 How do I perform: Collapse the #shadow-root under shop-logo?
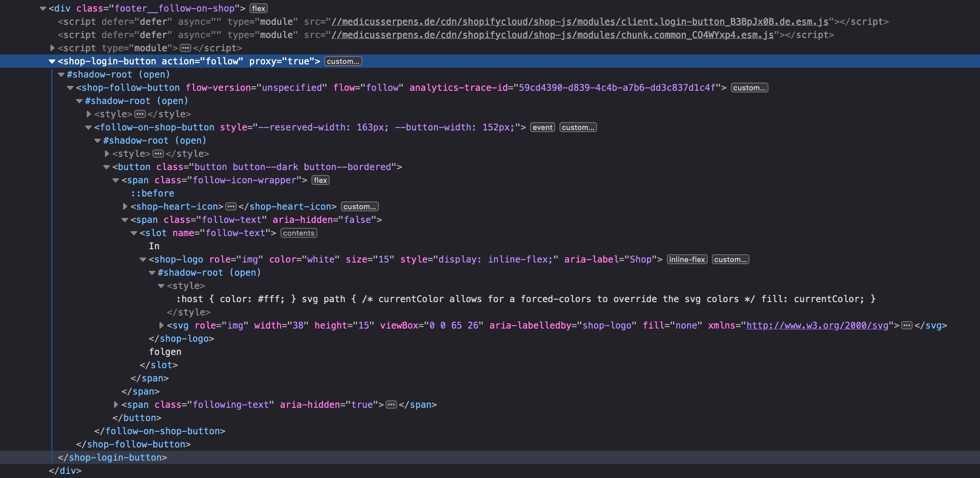click(x=152, y=272)
